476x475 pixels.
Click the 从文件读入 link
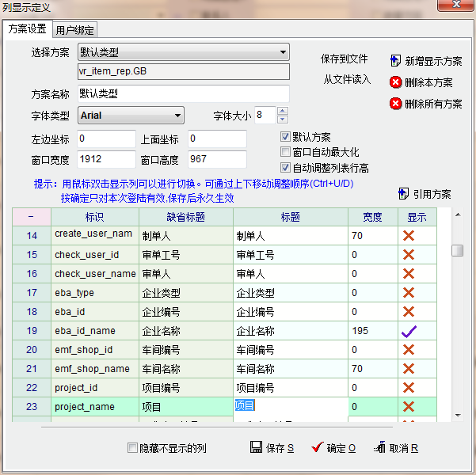pyautogui.click(x=346, y=79)
